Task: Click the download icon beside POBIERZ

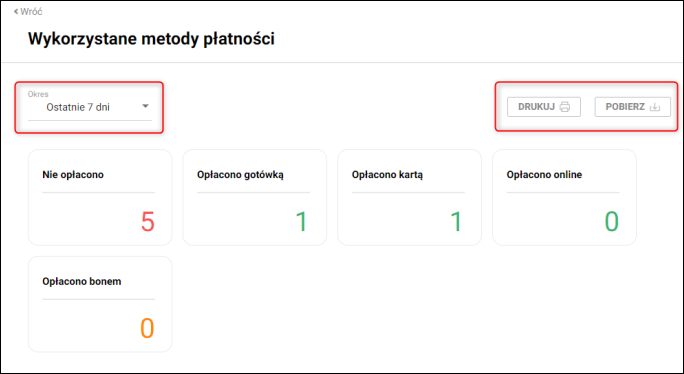Action: tap(655, 107)
